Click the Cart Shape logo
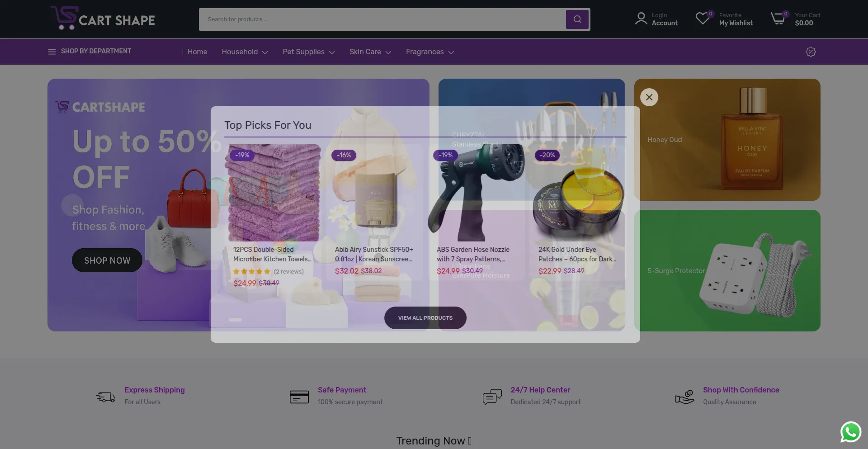The image size is (868, 449). click(x=103, y=19)
